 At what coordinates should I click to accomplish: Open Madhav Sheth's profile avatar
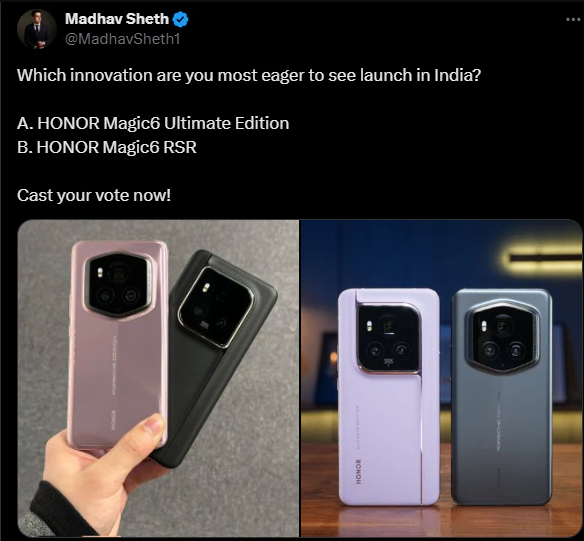pyautogui.click(x=36, y=29)
